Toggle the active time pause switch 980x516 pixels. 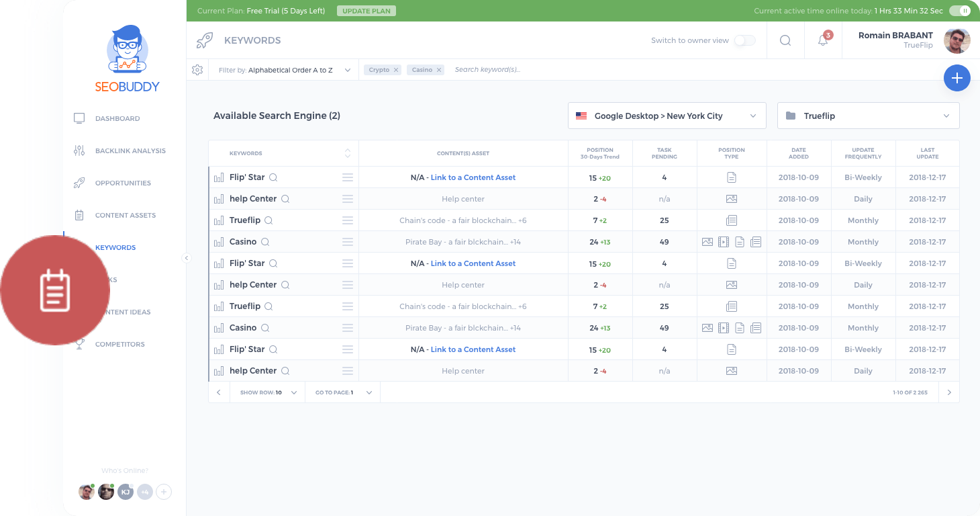click(x=960, y=11)
